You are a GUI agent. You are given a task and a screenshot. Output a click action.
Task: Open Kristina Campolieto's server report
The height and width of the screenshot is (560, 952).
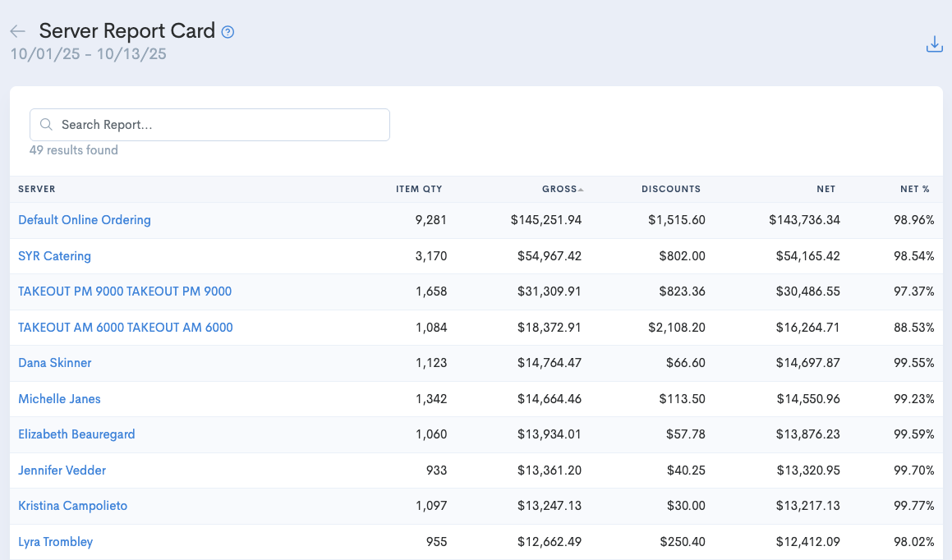[x=73, y=506]
